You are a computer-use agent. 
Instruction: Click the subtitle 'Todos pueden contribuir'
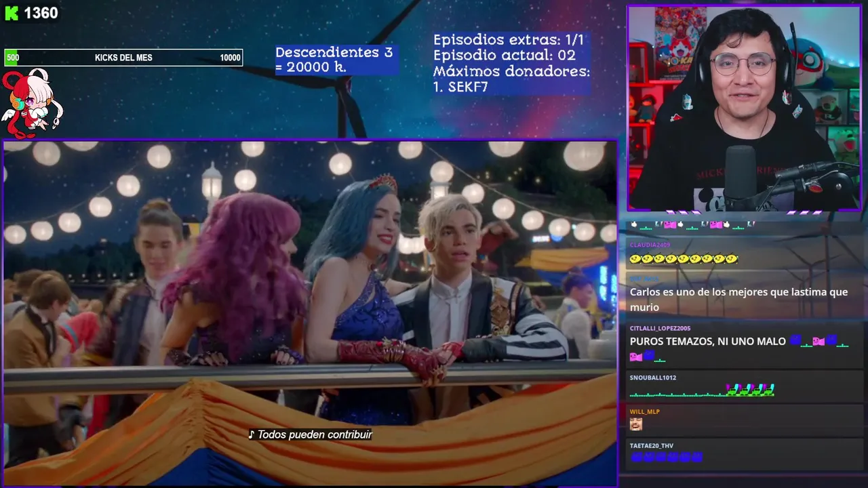tap(310, 434)
